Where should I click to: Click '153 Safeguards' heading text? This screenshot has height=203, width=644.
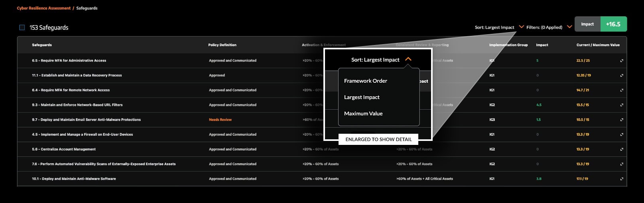tap(49, 27)
